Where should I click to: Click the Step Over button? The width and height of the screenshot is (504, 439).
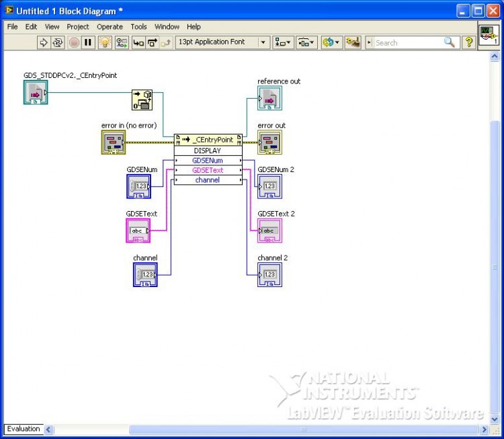(153, 42)
